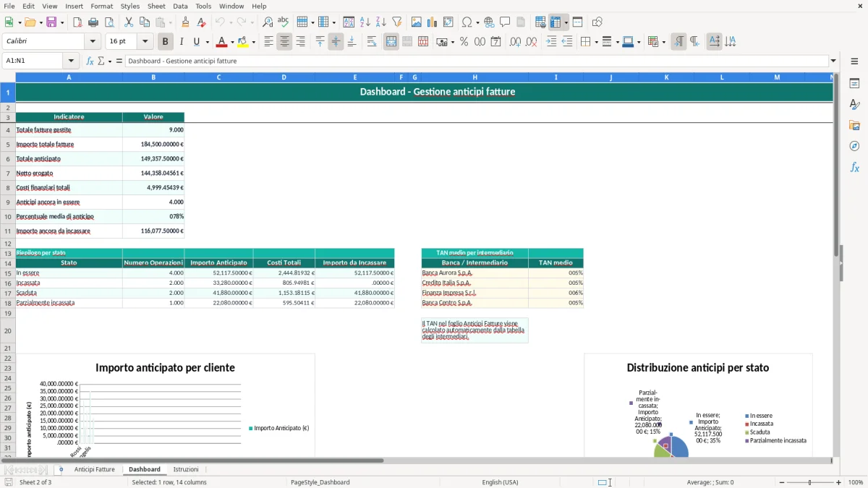Toggle Align Left button
Screen dimensions: 868x488
(269, 42)
